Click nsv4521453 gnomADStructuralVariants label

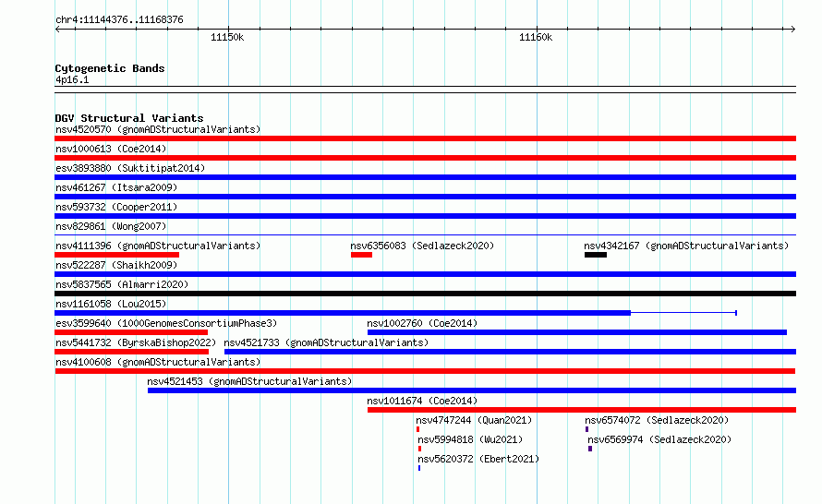(249, 381)
